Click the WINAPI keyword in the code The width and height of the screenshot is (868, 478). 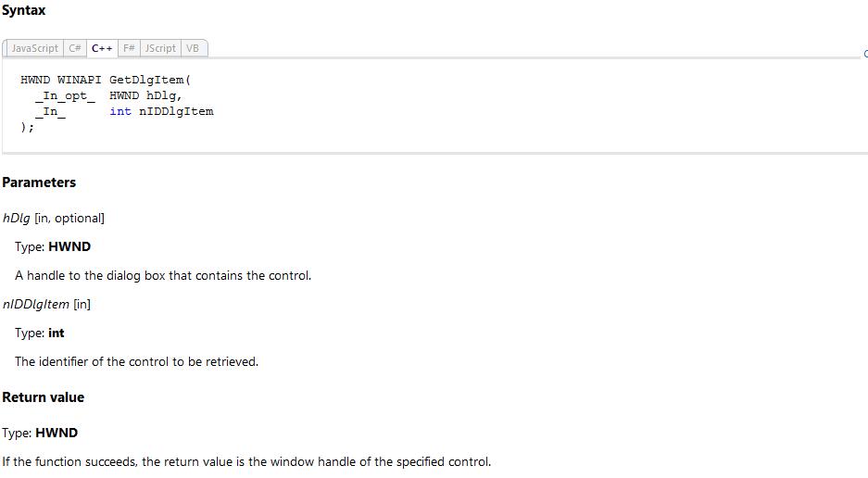79,80
